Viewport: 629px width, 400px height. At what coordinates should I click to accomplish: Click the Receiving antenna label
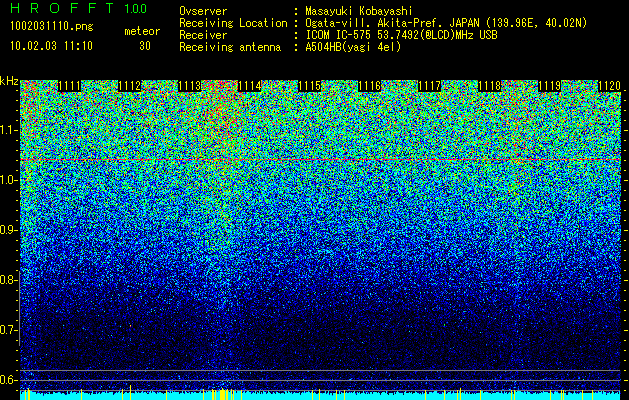(x=230, y=47)
